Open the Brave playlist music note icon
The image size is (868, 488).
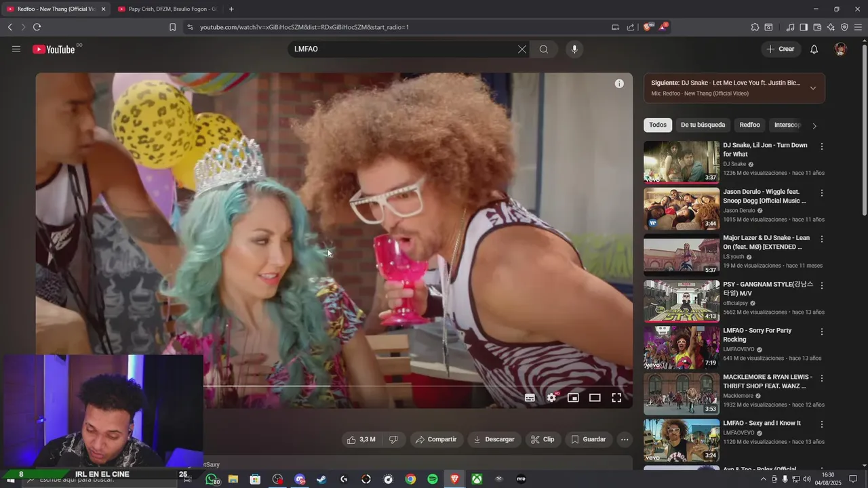pyautogui.click(x=790, y=27)
